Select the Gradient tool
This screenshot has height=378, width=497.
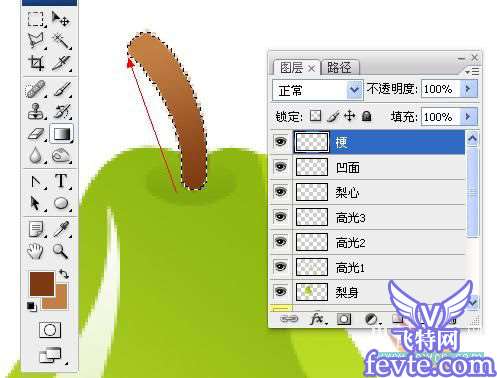click(x=62, y=134)
